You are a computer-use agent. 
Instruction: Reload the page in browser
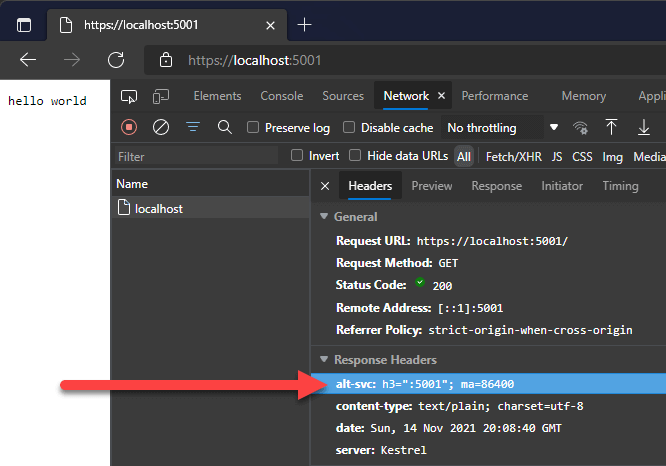coord(115,60)
